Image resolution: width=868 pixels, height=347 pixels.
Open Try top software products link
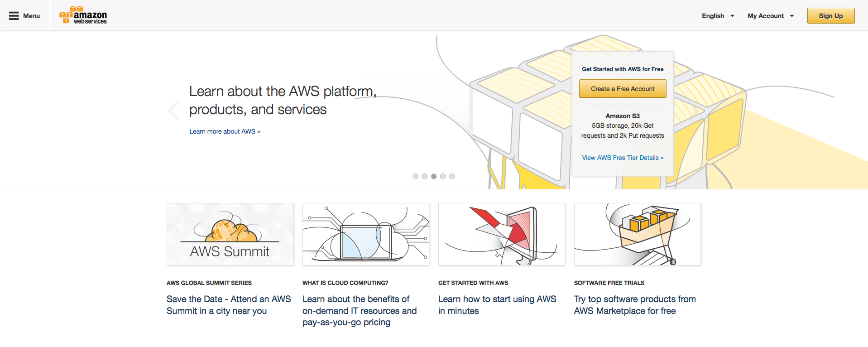635,305
